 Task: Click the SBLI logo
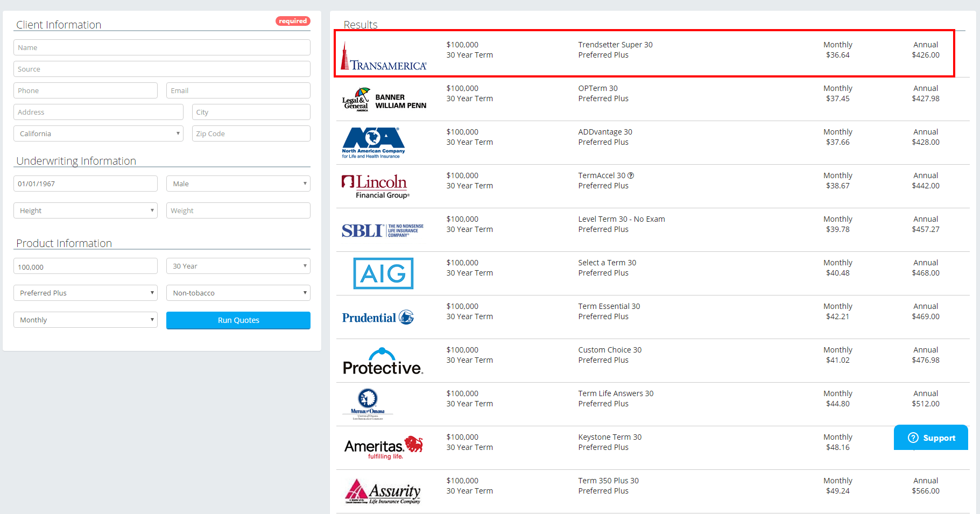(383, 230)
